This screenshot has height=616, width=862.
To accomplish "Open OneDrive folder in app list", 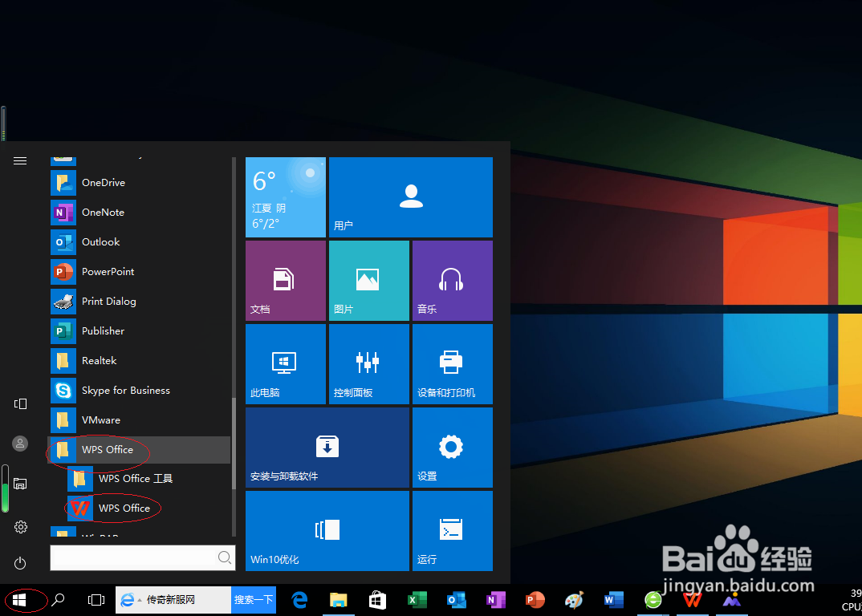I will click(140, 182).
